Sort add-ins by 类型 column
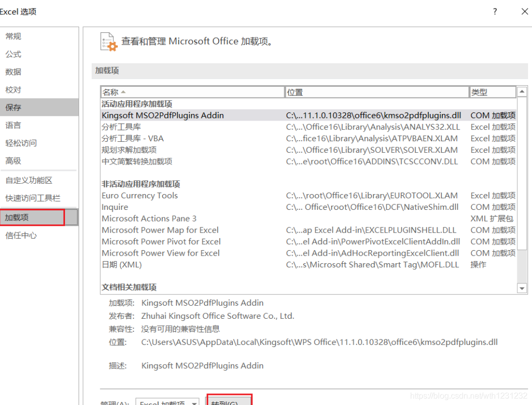 [x=493, y=92]
